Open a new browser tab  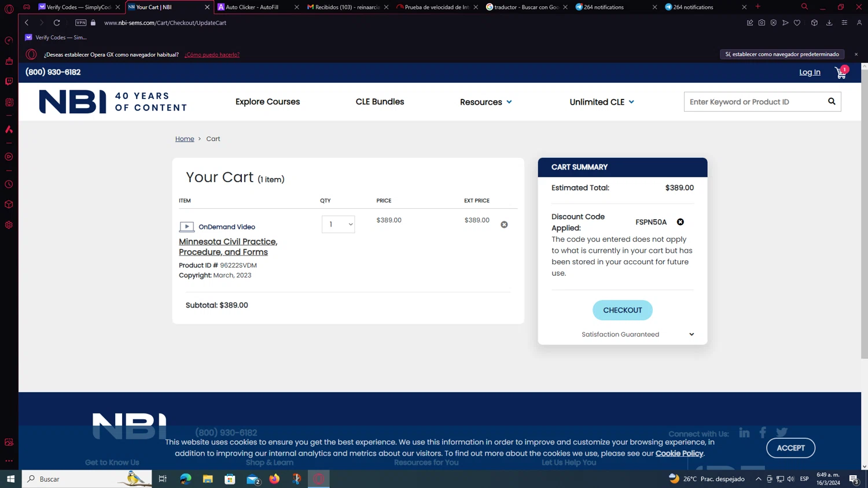pos(758,7)
